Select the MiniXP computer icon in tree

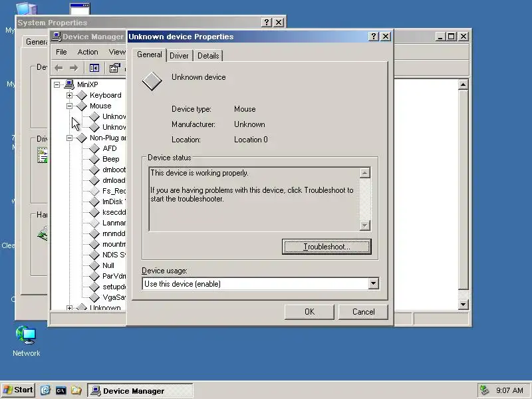click(x=69, y=84)
